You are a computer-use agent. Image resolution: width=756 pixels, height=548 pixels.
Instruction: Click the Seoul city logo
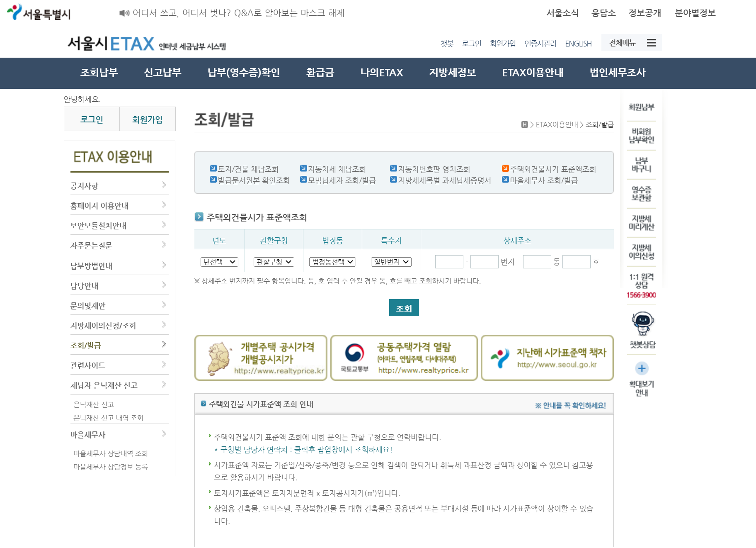click(x=39, y=12)
